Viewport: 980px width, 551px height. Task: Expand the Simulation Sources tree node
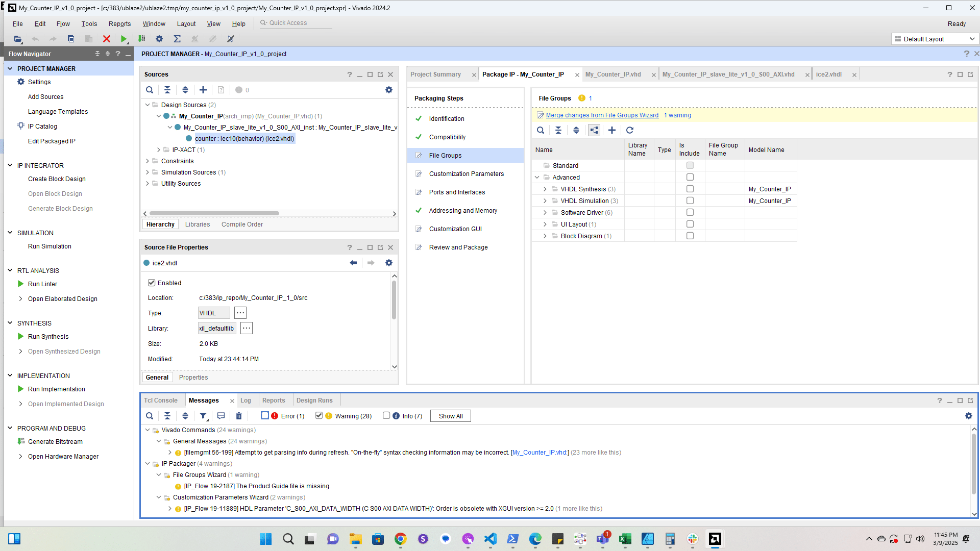(148, 172)
